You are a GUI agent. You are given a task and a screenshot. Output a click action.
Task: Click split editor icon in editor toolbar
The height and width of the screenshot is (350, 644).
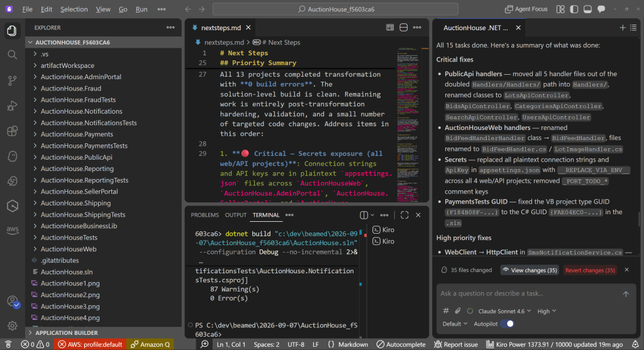click(403, 28)
